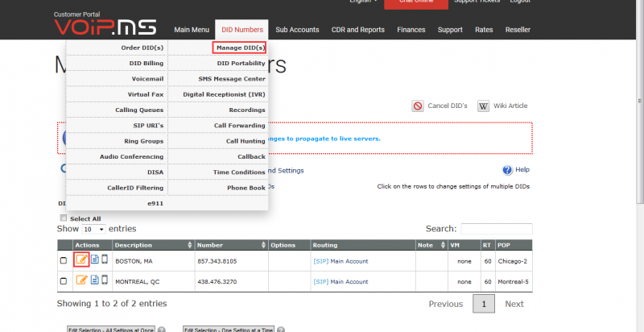The image size is (644, 332).
Task: Open the Wiki Article link
Action: (510, 106)
